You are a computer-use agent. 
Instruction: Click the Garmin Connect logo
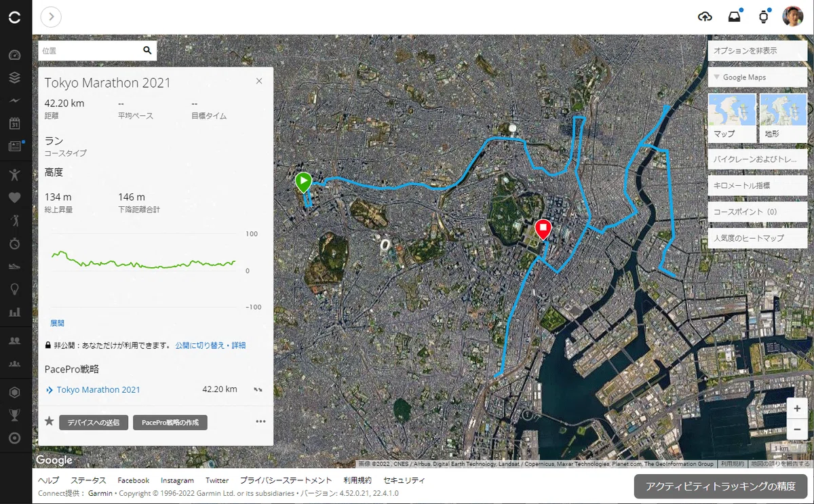click(x=14, y=18)
